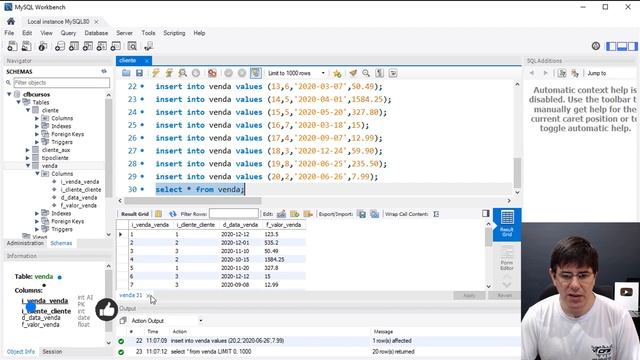The height and width of the screenshot is (360, 640).
Task: Toggle continue on error execution
Action: (212, 73)
